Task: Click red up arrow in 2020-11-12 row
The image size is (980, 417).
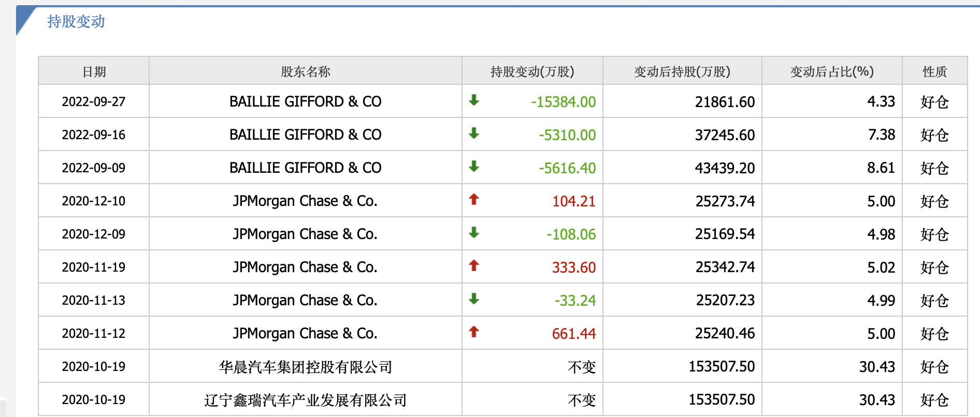Action: point(473,332)
